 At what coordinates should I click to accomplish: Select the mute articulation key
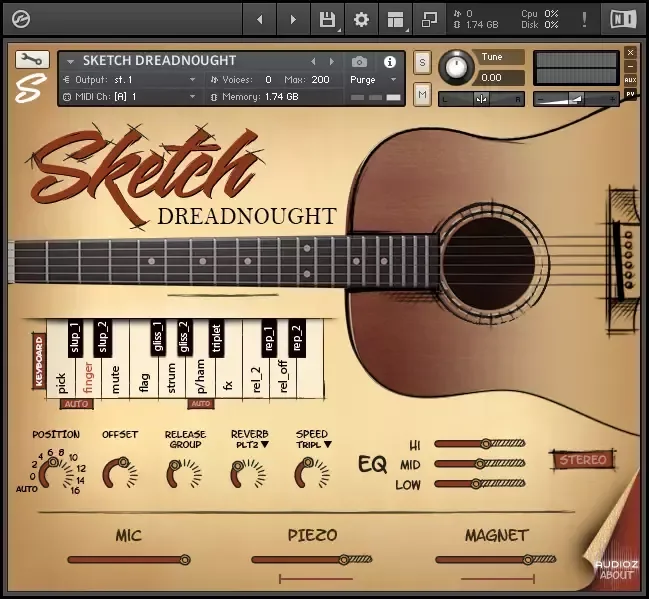[x=115, y=379]
